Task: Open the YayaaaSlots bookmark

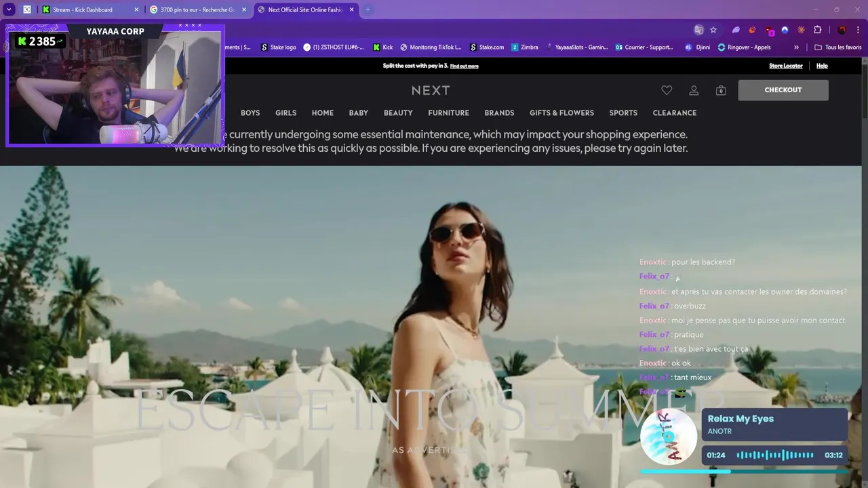Action: 577,47
